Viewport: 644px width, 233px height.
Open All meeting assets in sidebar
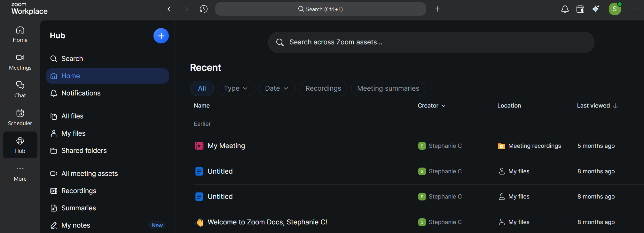point(107,174)
